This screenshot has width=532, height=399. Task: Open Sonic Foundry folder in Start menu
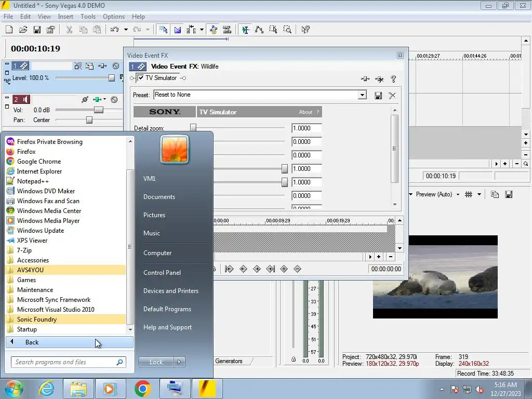click(x=65, y=320)
